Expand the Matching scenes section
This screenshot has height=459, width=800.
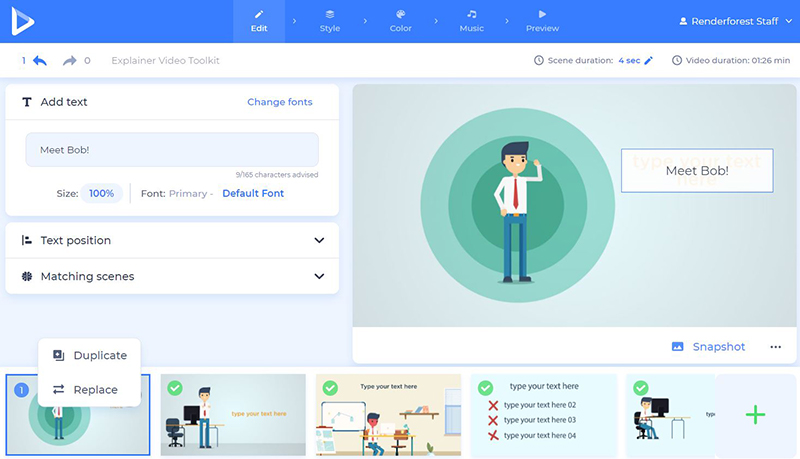[x=319, y=276]
